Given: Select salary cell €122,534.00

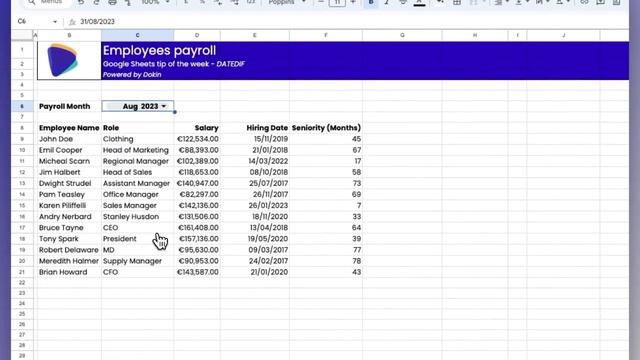Looking at the screenshot, I should point(197,139).
